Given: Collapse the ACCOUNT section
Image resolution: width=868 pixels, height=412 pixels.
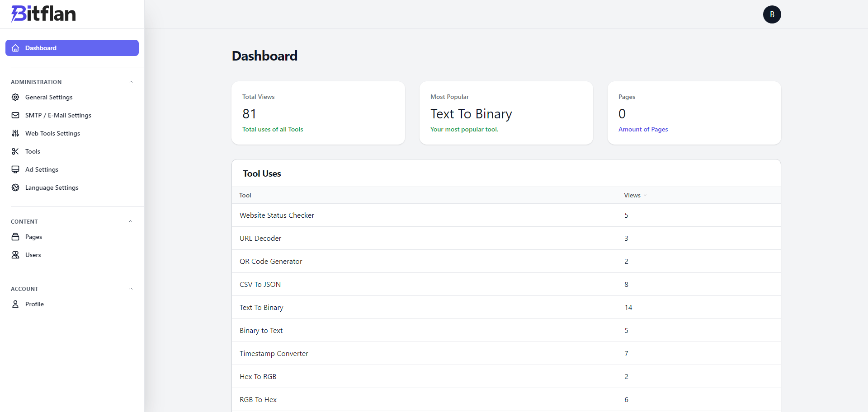Looking at the screenshot, I should [x=131, y=289].
